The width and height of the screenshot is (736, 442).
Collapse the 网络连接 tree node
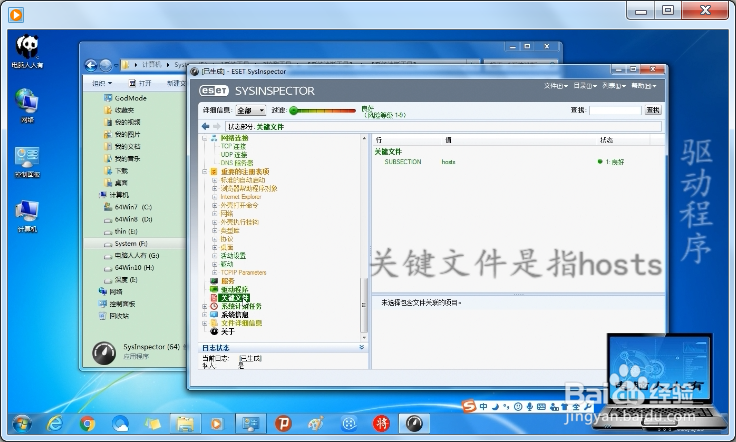click(x=205, y=138)
